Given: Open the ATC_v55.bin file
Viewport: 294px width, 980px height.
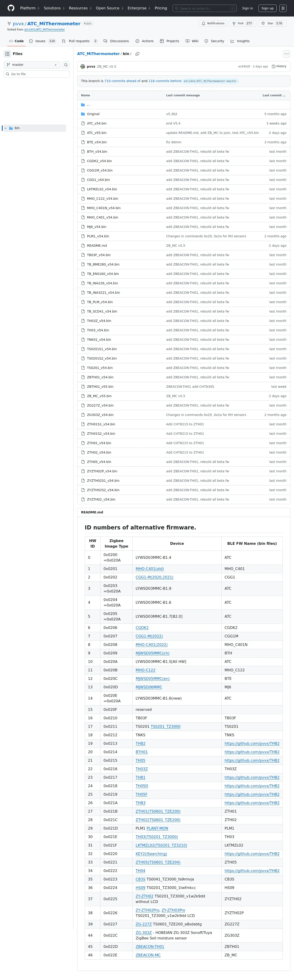Looking at the screenshot, I should 96,133.
